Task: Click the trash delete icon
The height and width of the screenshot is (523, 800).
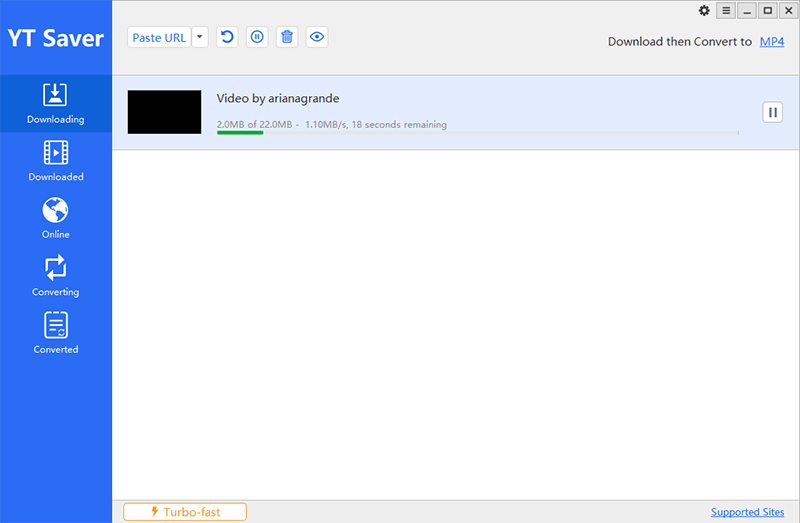Action: 287,37
